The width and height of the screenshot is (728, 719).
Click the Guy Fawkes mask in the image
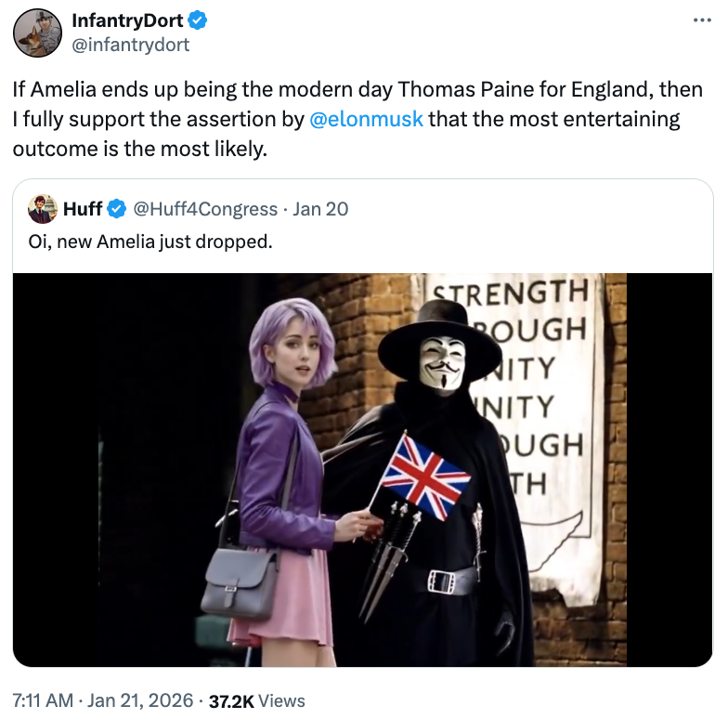[442, 364]
